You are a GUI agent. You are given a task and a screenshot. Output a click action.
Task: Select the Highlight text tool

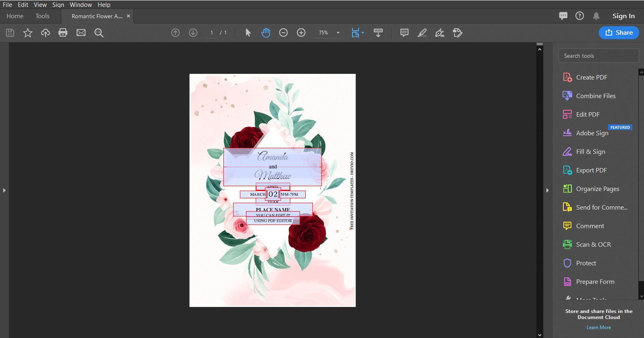coord(422,33)
